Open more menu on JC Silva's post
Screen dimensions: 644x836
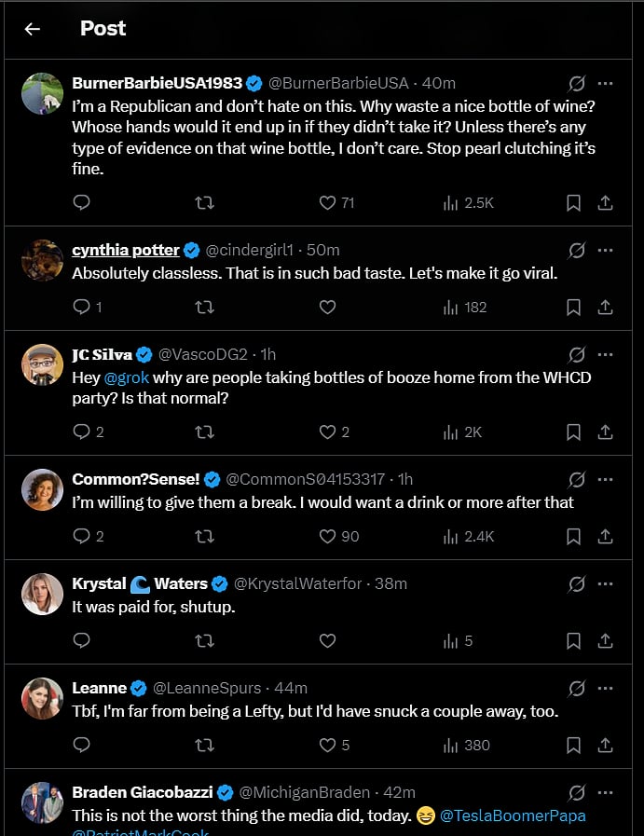click(x=606, y=354)
